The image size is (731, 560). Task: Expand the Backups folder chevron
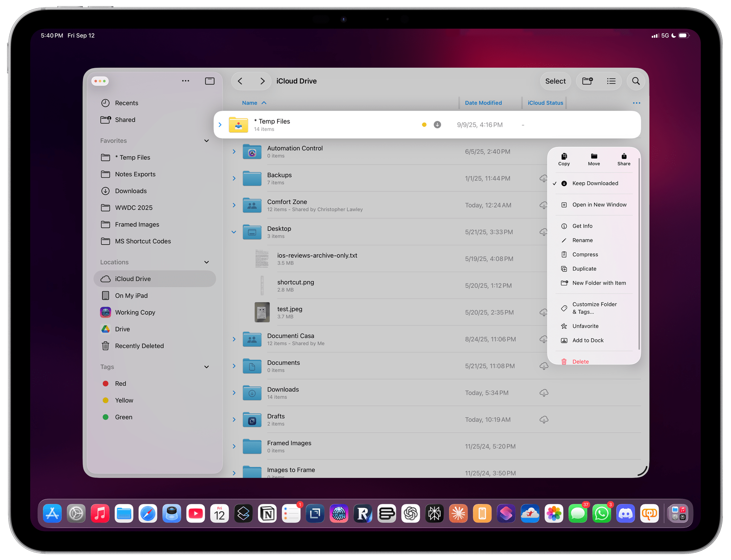(234, 178)
